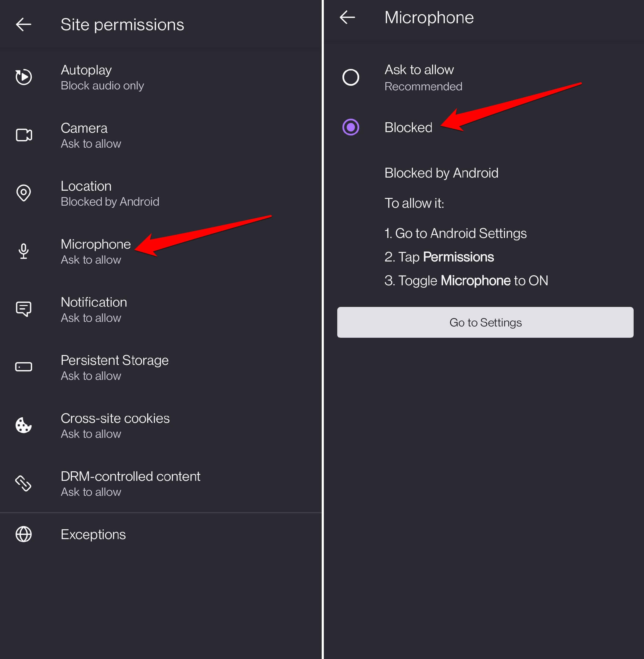Click the Persistent Storage icon
644x659 pixels.
point(23,366)
